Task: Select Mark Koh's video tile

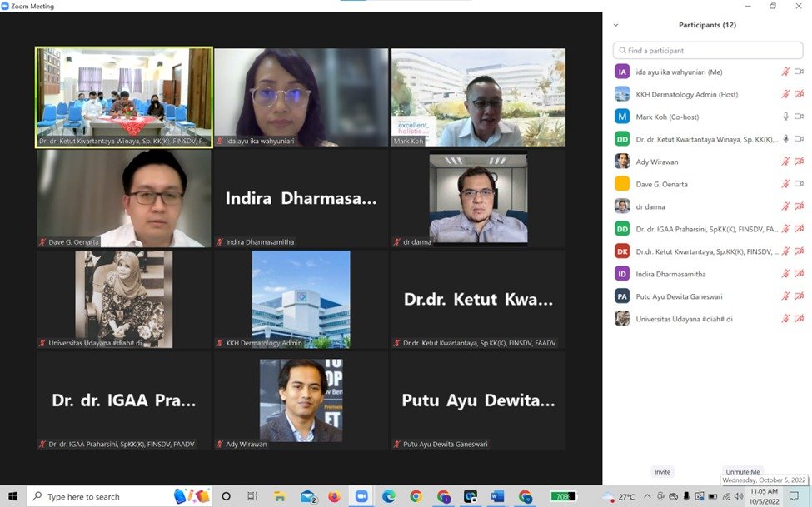Action: click(x=478, y=97)
